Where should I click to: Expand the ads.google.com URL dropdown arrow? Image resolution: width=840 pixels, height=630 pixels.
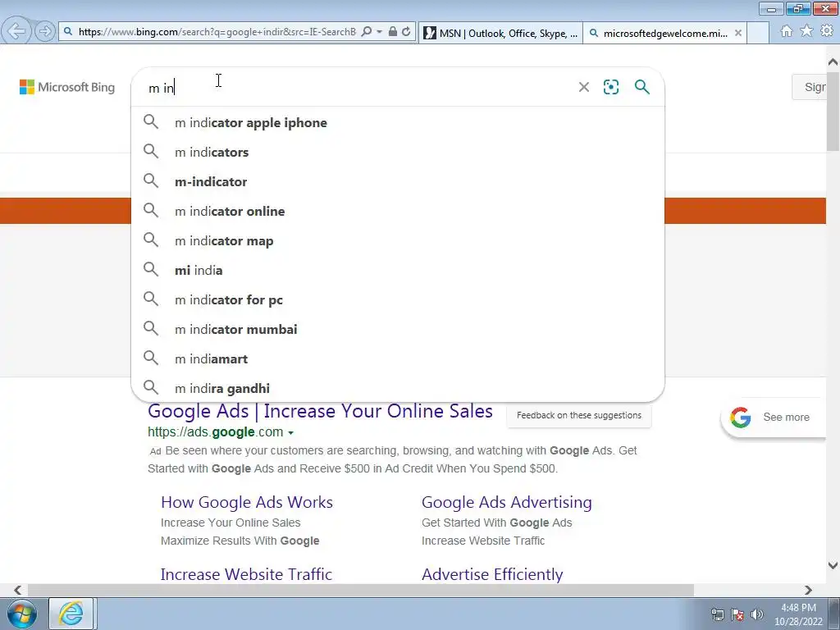pos(291,433)
